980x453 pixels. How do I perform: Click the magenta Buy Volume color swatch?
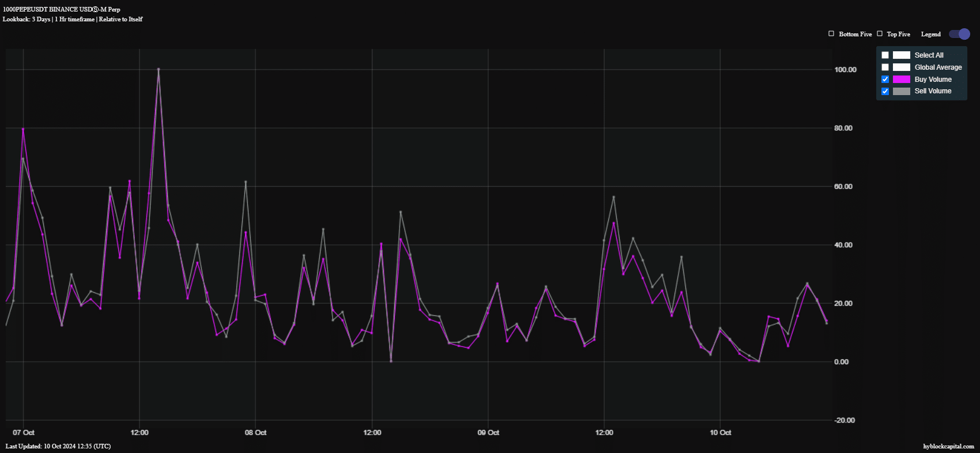tap(902, 80)
